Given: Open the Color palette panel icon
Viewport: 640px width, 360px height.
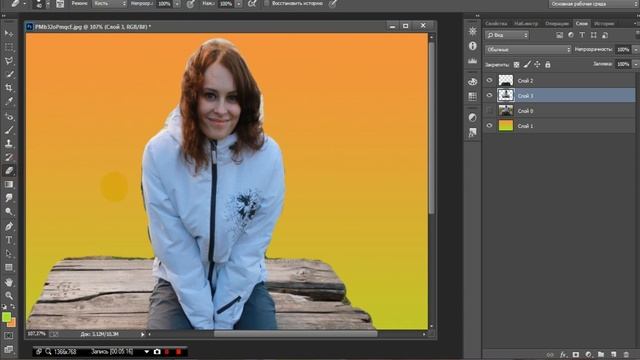Looking at the screenshot, I should (x=473, y=82).
